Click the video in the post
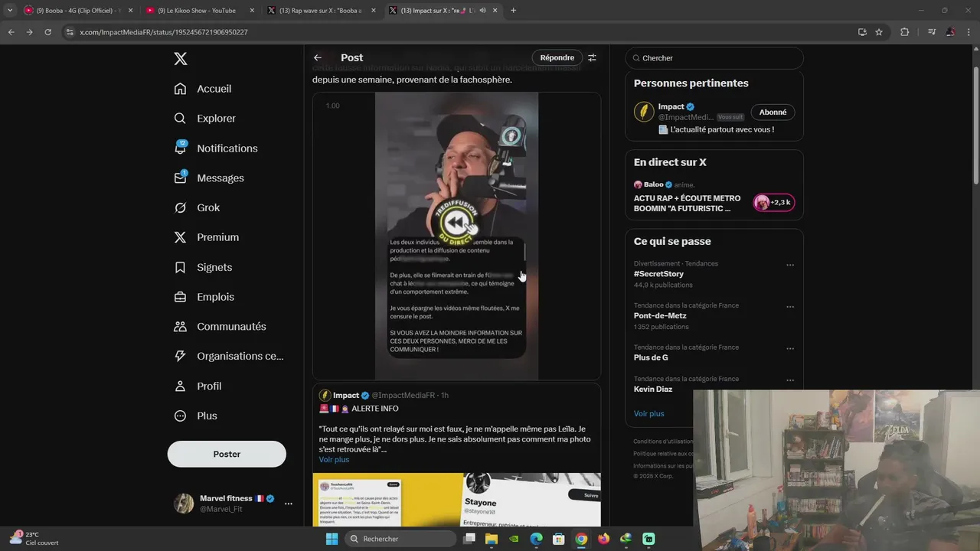Screen dimensions: 980x551 456,236
